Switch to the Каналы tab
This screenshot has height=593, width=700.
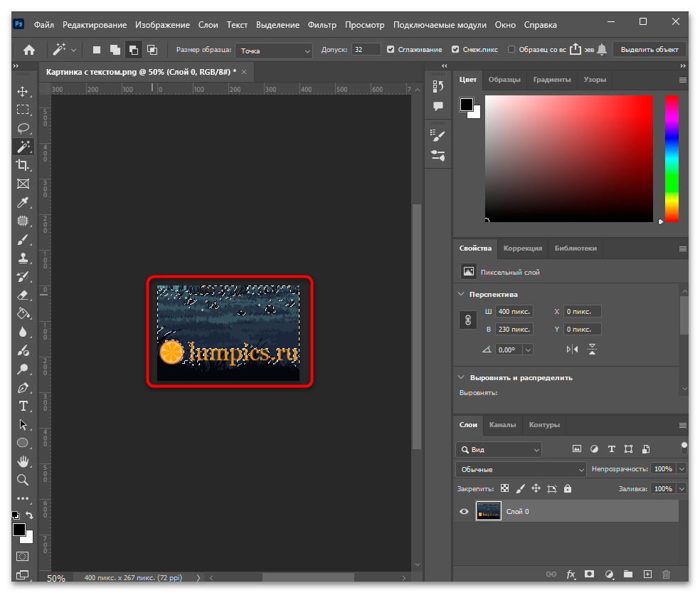pyautogui.click(x=503, y=425)
